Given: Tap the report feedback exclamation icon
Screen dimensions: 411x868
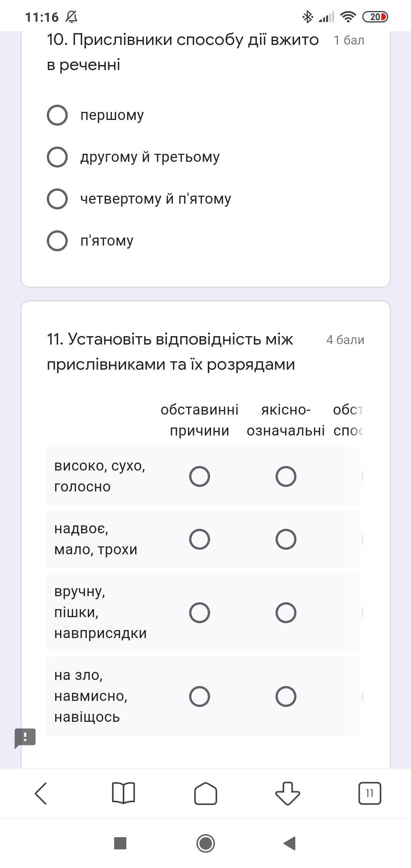Looking at the screenshot, I should 25,738.
